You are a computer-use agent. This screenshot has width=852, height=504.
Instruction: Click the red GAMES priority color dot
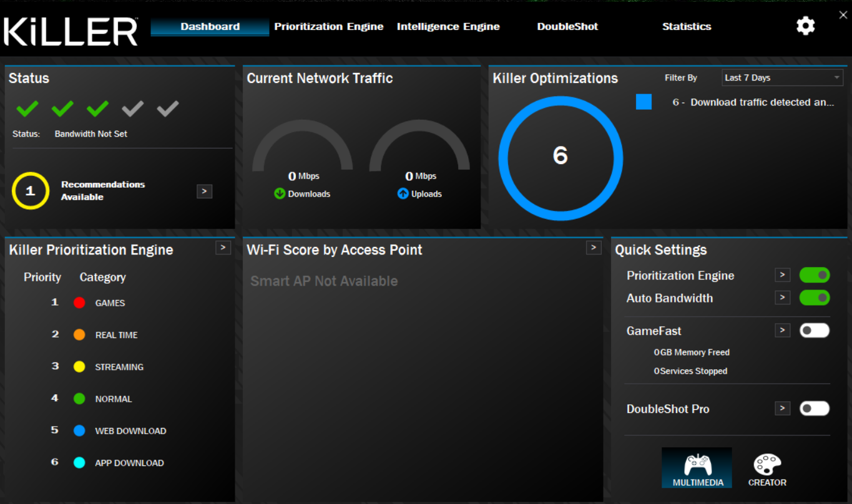pos(79,303)
